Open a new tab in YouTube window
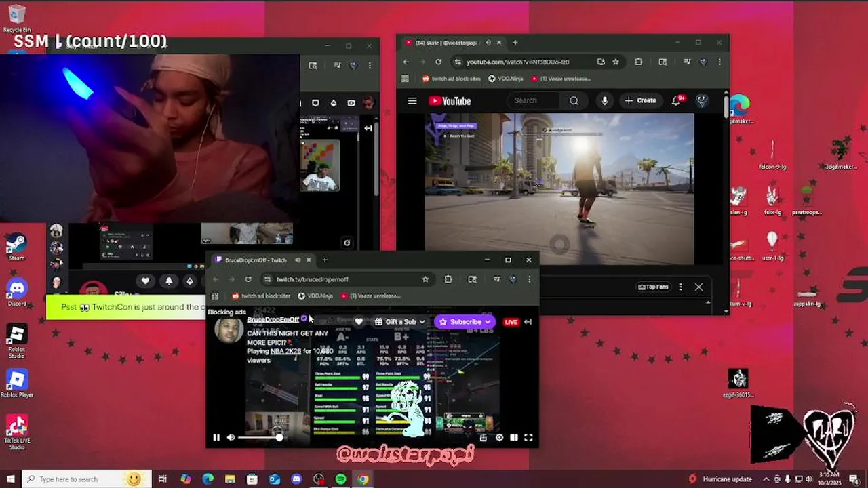Screen dimensions: 868x488 [x=515, y=43]
